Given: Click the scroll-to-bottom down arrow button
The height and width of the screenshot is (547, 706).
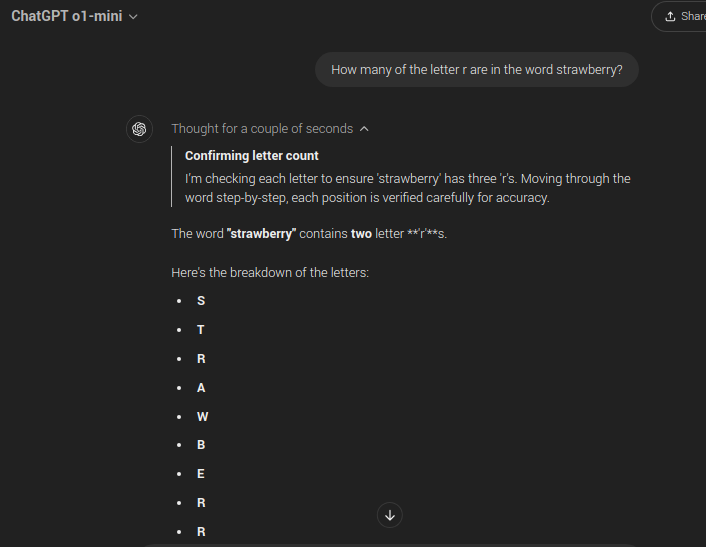Looking at the screenshot, I should click(x=390, y=515).
